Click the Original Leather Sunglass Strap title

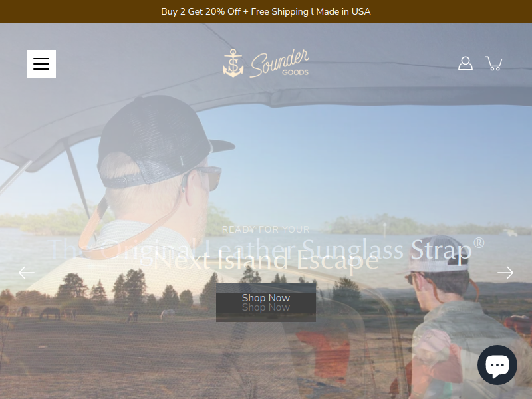point(266,249)
